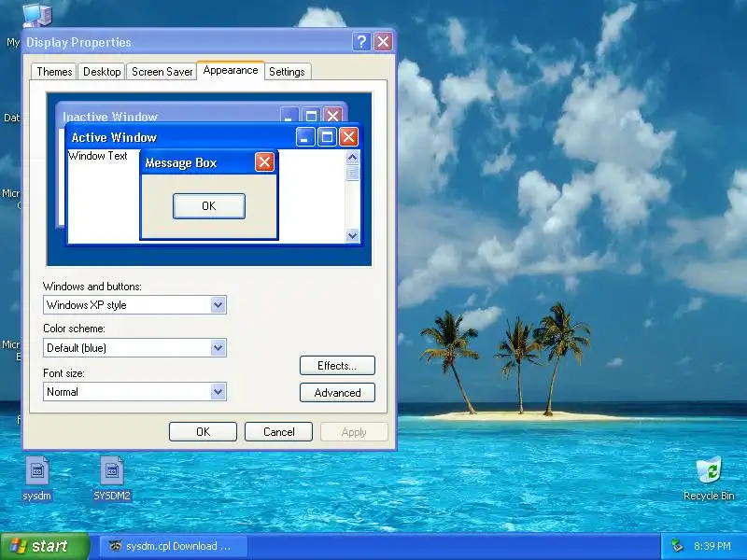
Task: Click the Window Text preview label
Action: coord(98,156)
